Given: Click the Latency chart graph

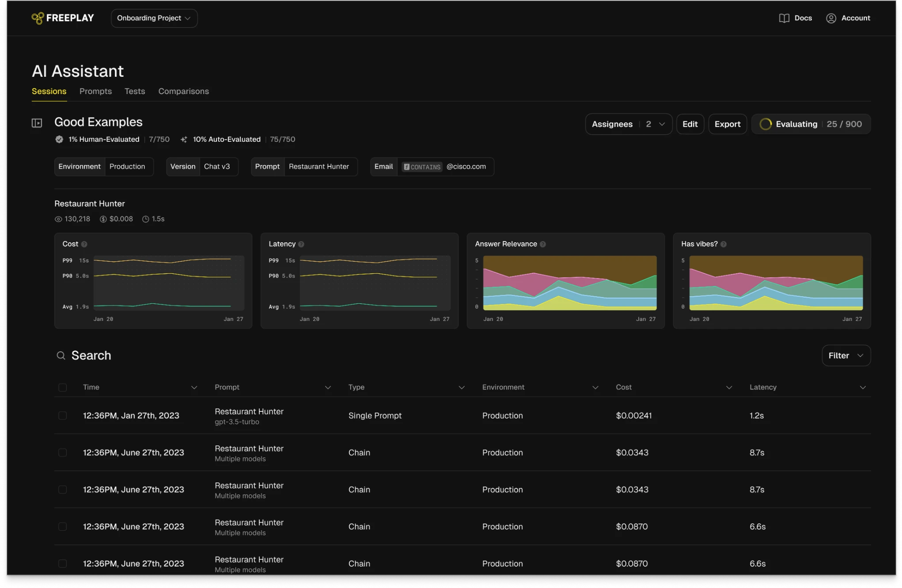Looking at the screenshot, I should [375, 283].
